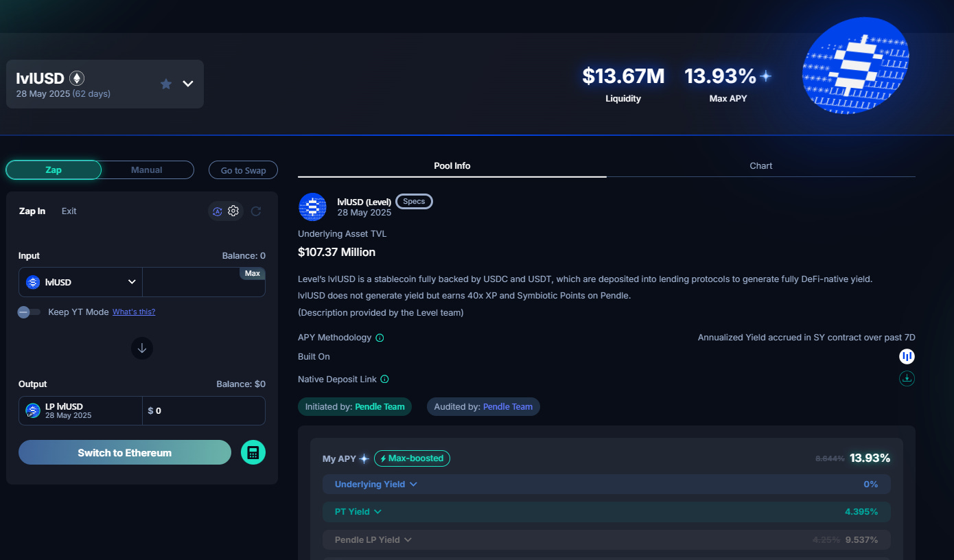
Task: Open transaction settings gear icon
Action: tap(233, 211)
